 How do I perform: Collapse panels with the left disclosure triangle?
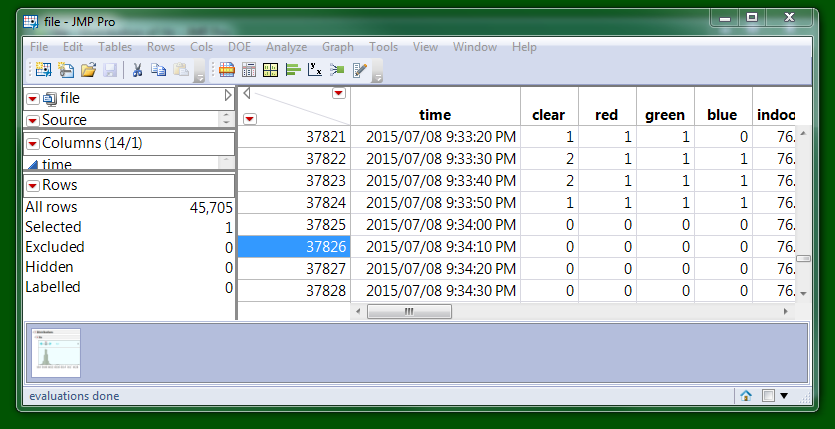tap(247, 94)
